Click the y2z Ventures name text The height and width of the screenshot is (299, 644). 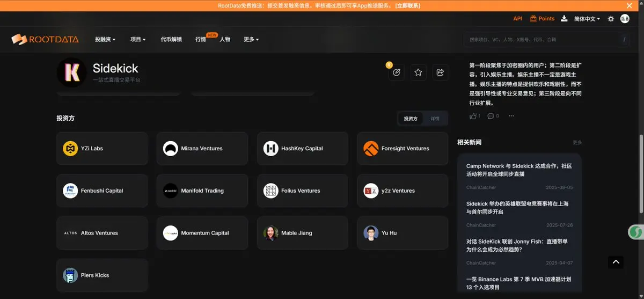398,191
